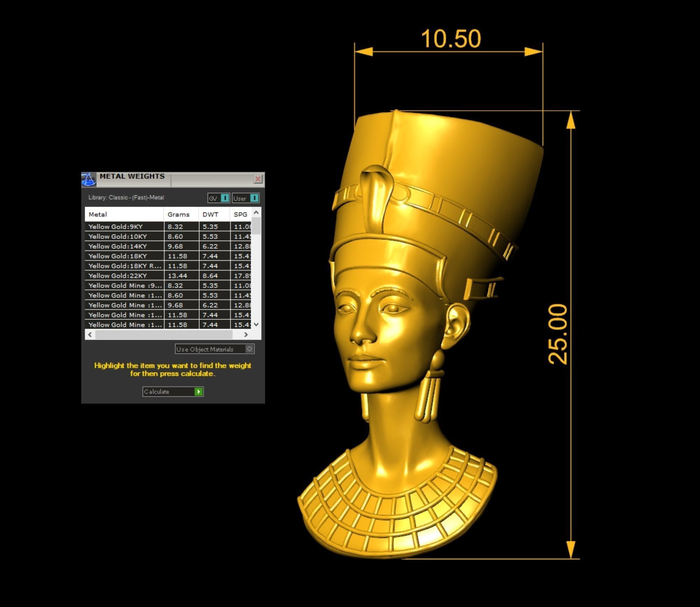Select the Yellow Gold:9KY row

tap(168, 226)
